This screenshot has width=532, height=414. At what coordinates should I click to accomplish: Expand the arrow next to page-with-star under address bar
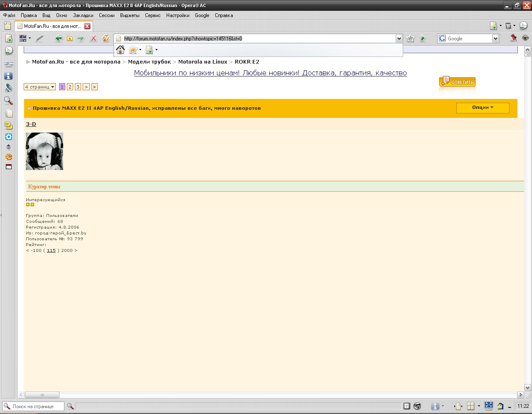(156, 50)
